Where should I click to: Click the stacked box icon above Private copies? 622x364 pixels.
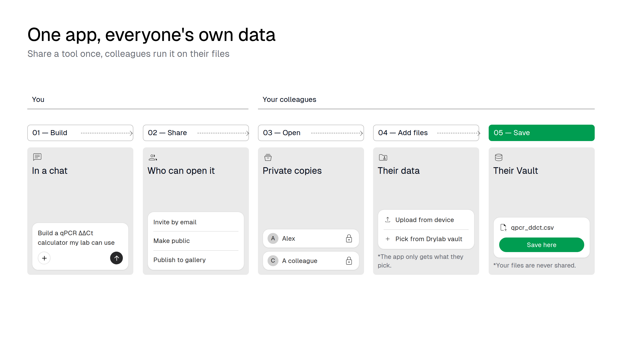point(268,157)
